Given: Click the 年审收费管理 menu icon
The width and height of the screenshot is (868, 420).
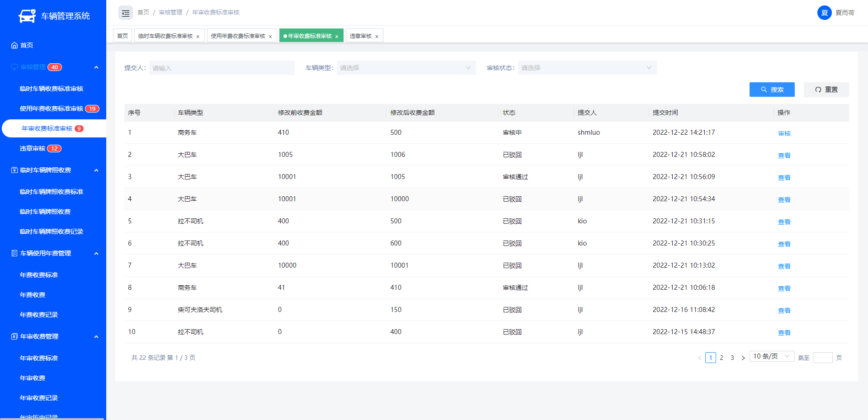Looking at the screenshot, I should pos(14,336).
